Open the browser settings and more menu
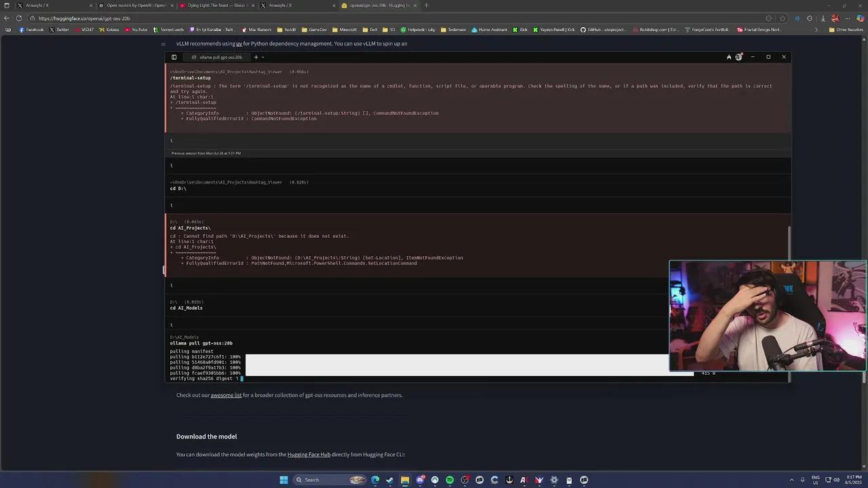This screenshot has height=488, width=868. click(x=847, y=18)
